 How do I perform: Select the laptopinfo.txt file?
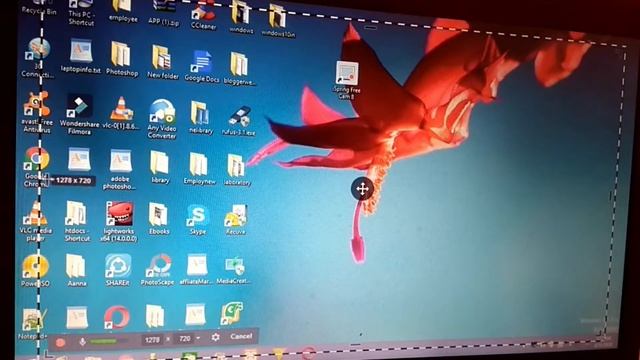point(81,56)
